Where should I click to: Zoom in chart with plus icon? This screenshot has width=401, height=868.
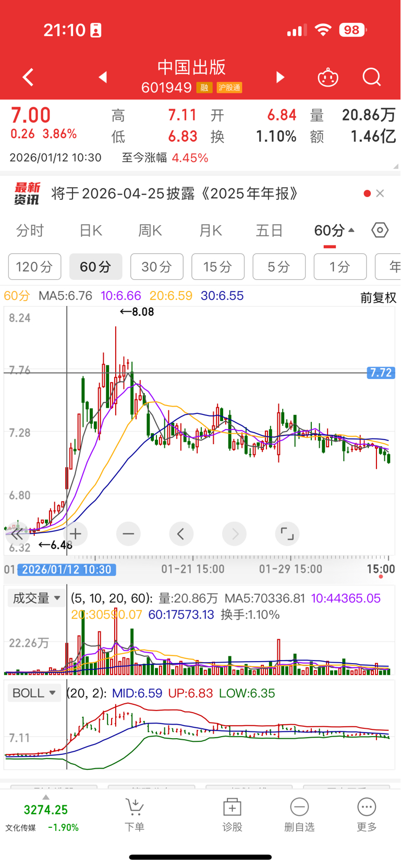coord(76,534)
